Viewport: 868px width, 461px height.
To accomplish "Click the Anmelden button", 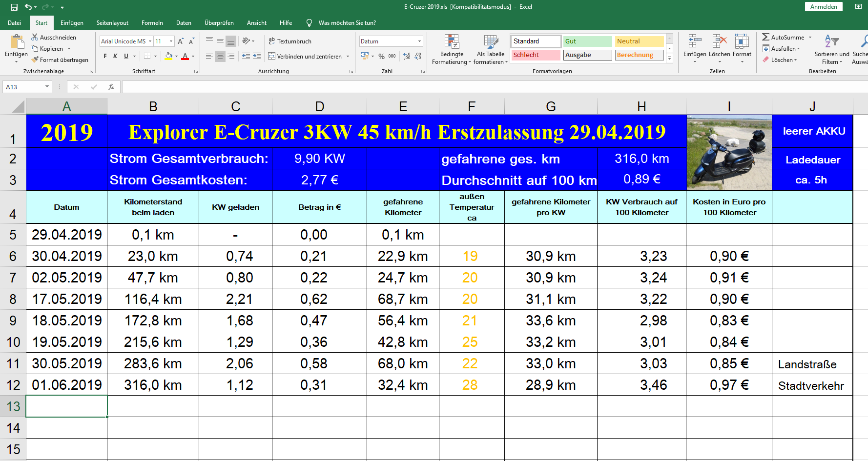I will tap(823, 7).
